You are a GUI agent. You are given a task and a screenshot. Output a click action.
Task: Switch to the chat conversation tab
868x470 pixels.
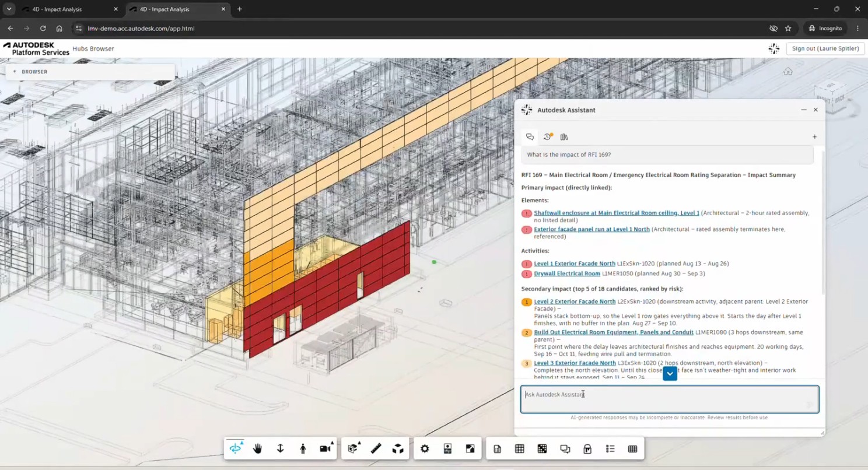[x=530, y=137]
